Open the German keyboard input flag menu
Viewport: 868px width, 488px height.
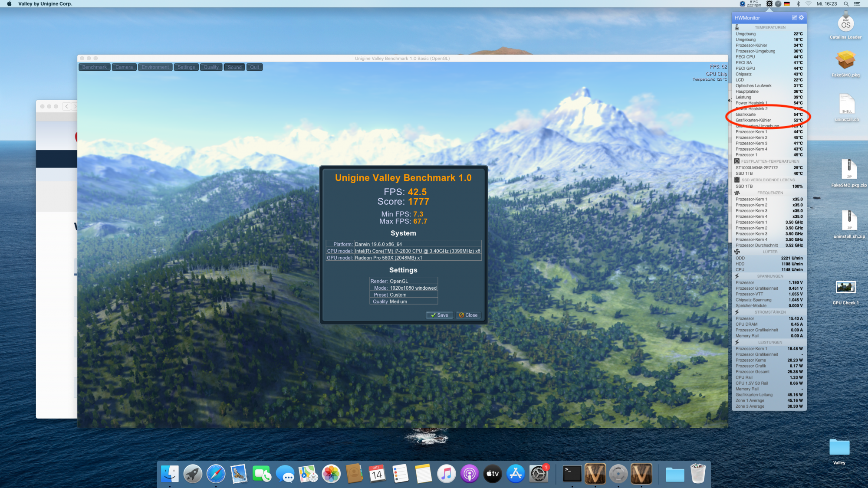[x=787, y=4]
